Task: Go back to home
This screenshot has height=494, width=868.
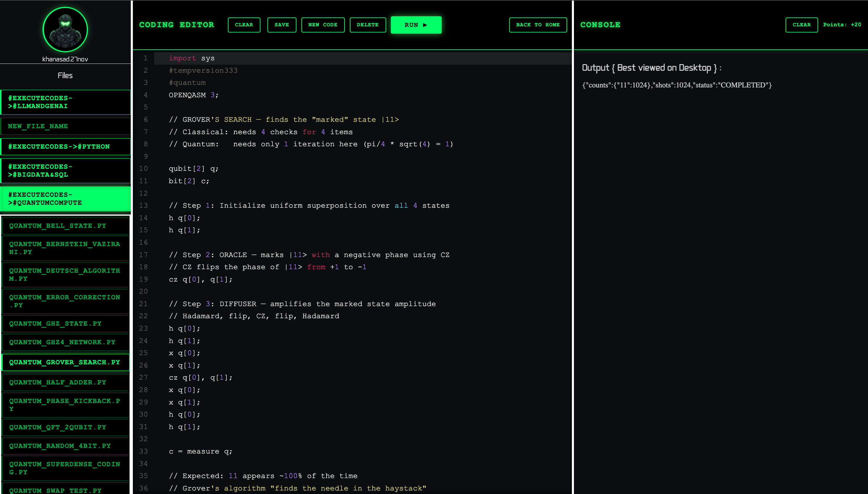Action: (538, 25)
